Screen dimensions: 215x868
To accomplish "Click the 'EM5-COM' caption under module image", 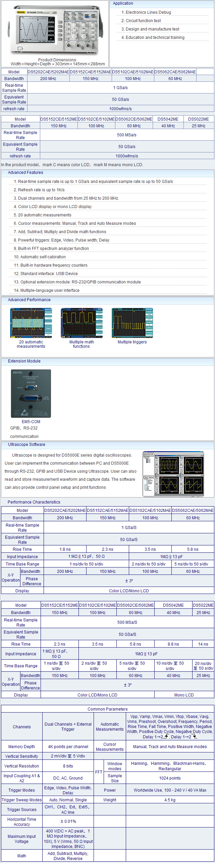I will (x=31, y=422).
